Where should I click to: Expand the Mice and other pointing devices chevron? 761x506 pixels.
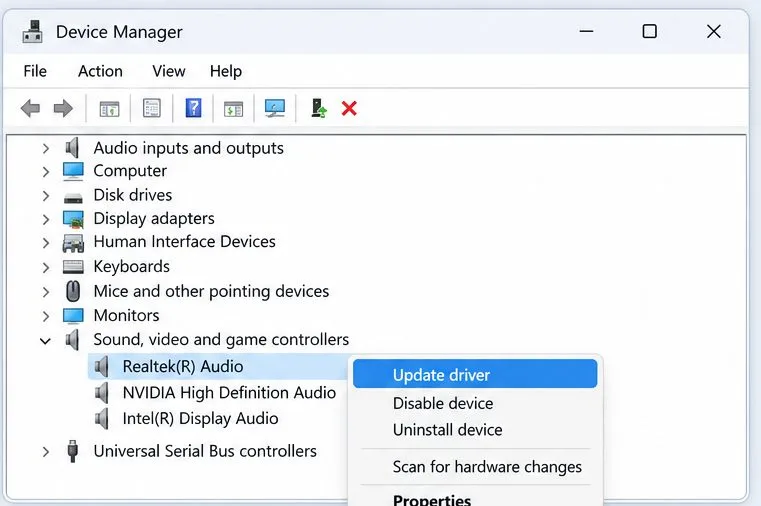click(x=46, y=292)
